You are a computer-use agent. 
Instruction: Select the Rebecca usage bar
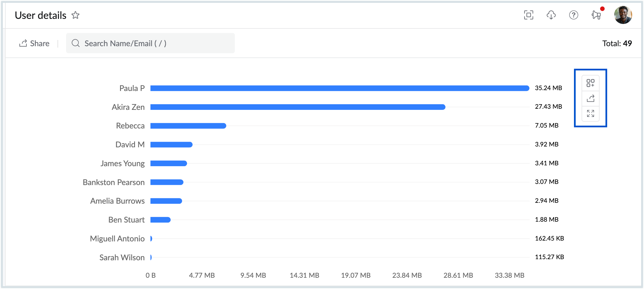coord(188,126)
